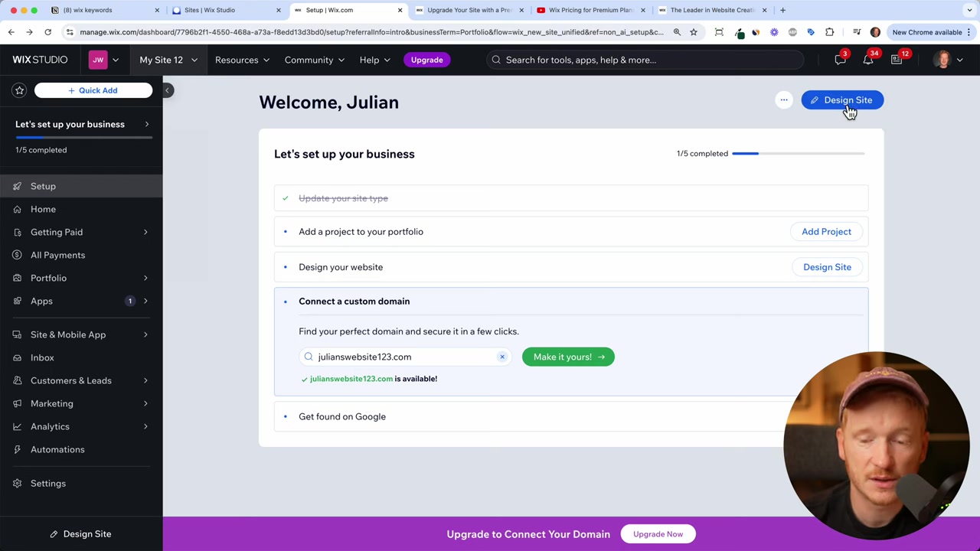Click the domain search input field

click(406, 357)
